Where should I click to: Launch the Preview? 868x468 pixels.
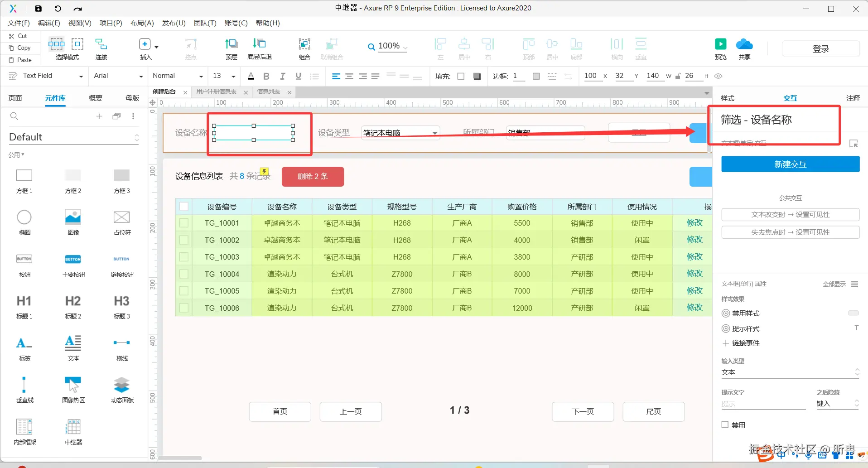coord(720,48)
